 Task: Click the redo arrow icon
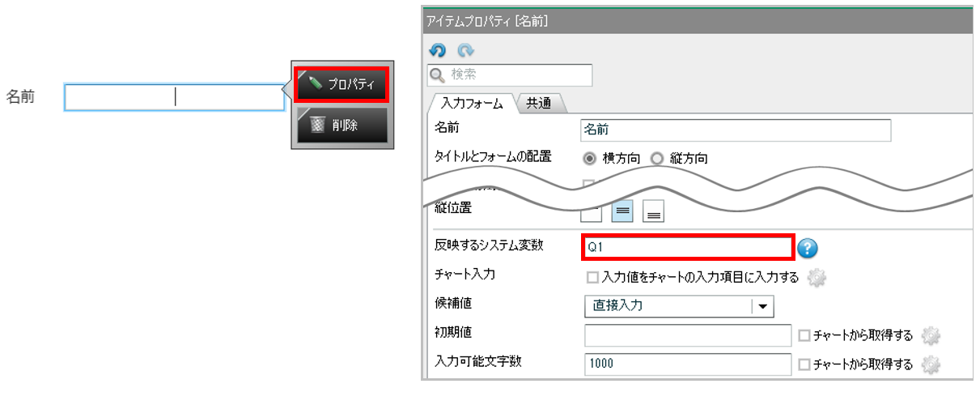[465, 50]
